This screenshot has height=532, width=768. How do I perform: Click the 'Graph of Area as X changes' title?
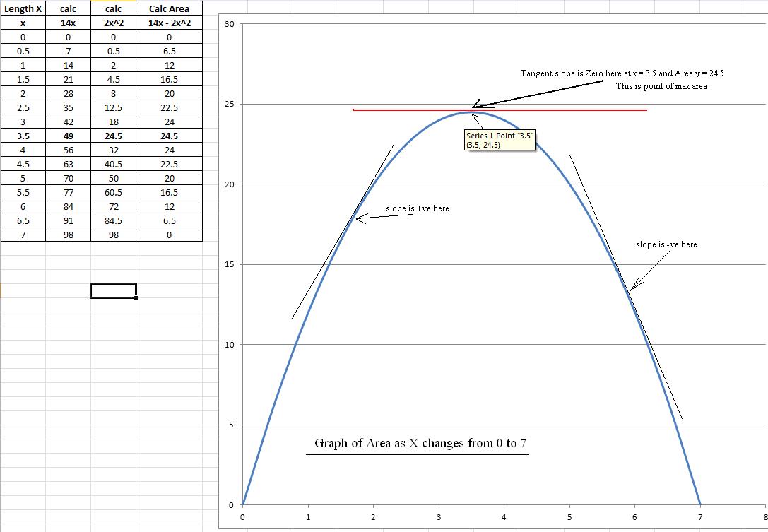tap(420, 443)
